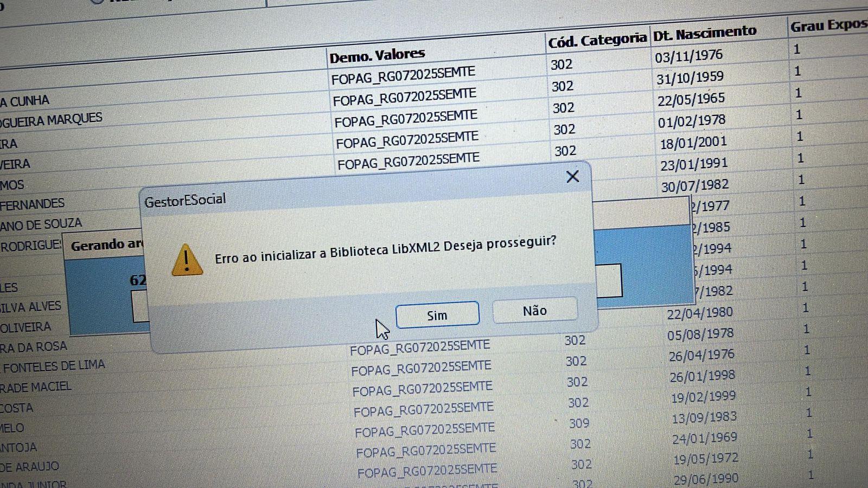Select the birth date cell 19/02/1999

coord(704,397)
